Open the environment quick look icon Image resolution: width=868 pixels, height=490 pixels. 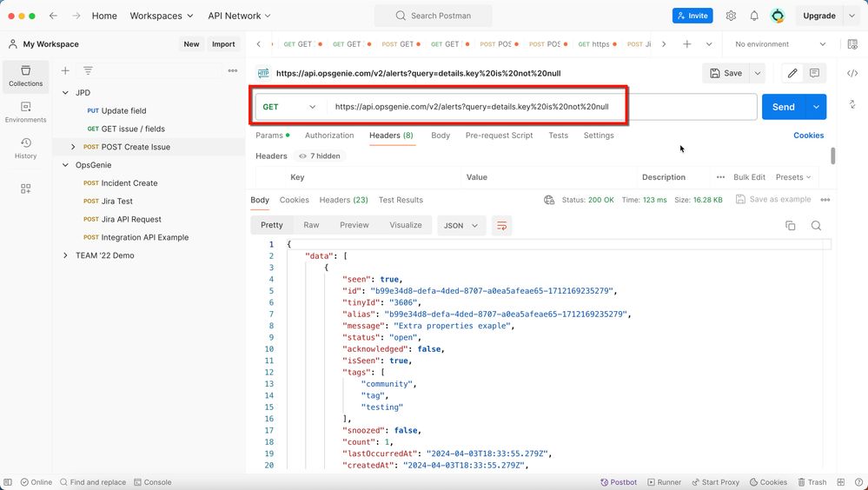852,44
